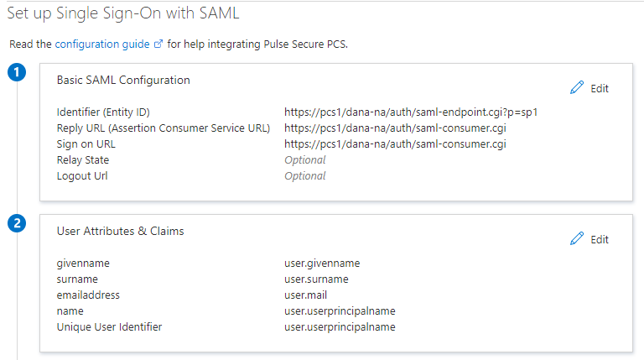The width and height of the screenshot is (644, 360).
Task: Open the configuration guide link
Action: (x=102, y=44)
